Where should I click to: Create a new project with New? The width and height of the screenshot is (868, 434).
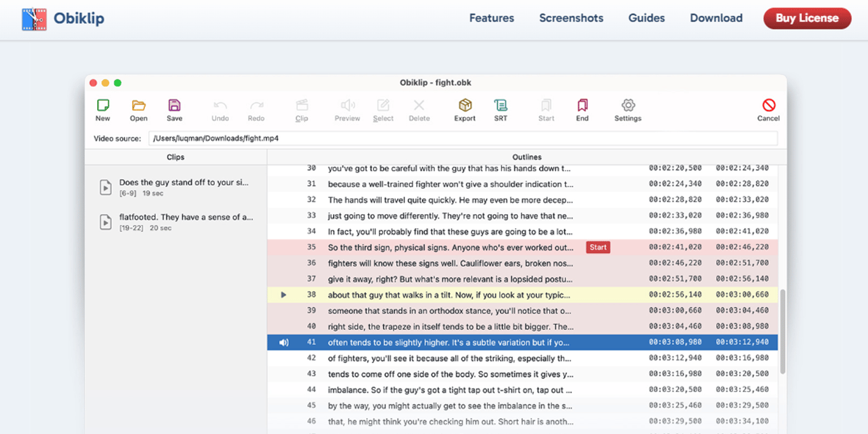pyautogui.click(x=103, y=105)
